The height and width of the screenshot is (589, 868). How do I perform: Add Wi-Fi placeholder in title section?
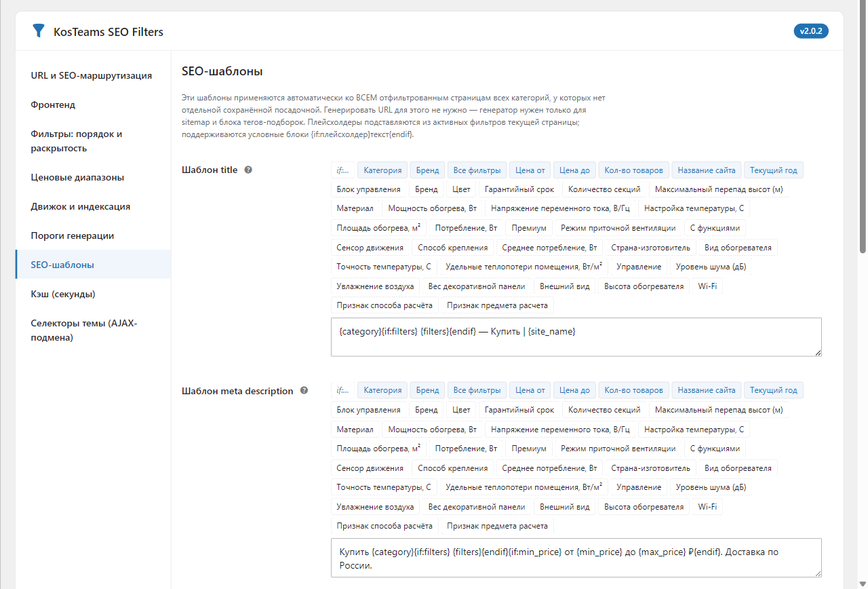tap(707, 286)
